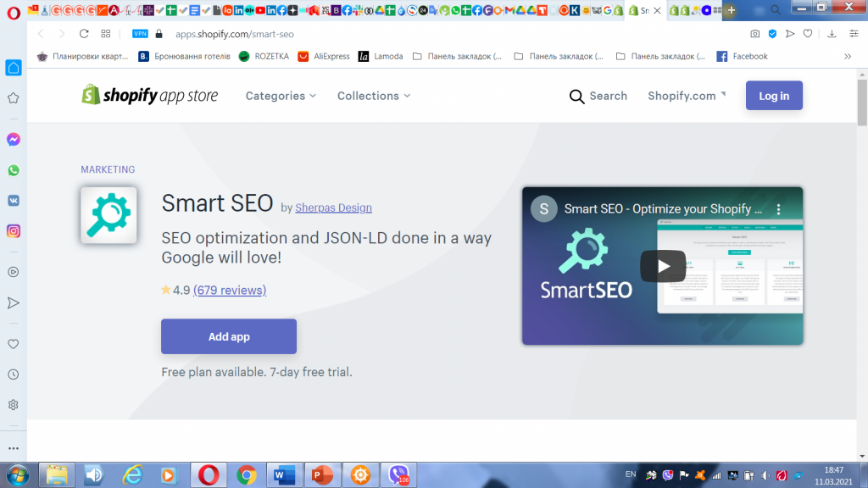Click the Log in button
This screenshot has width=868, height=488.
click(x=774, y=96)
